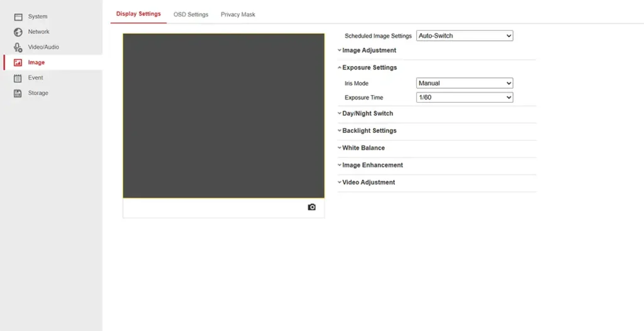The width and height of the screenshot is (644, 331).
Task: Open the Iris Mode dropdown
Action: [x=464, y=83]
